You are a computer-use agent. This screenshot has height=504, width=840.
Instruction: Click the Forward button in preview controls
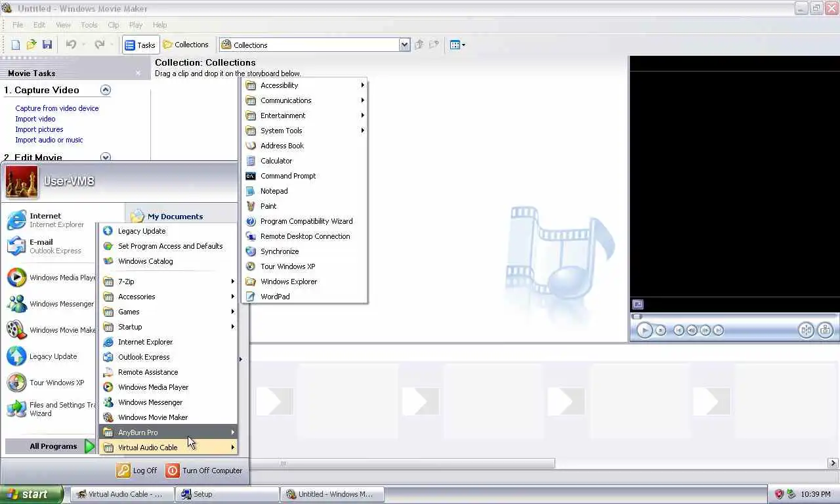pos(719,331)
